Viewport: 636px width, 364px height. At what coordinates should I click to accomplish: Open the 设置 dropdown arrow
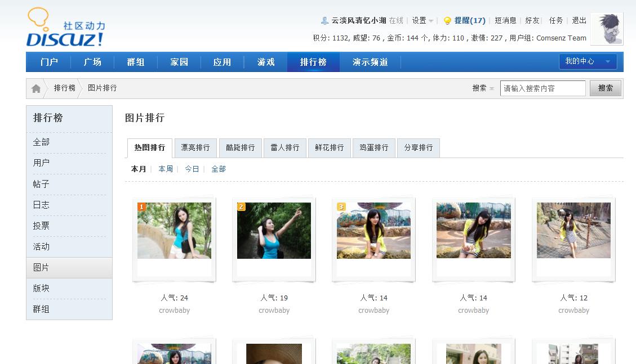pyautogui.click(x=431, y=21)
